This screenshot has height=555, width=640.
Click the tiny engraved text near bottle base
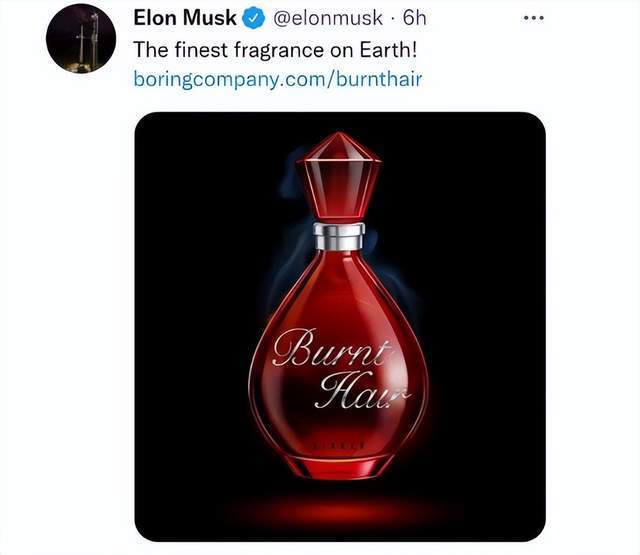(339, 445)
